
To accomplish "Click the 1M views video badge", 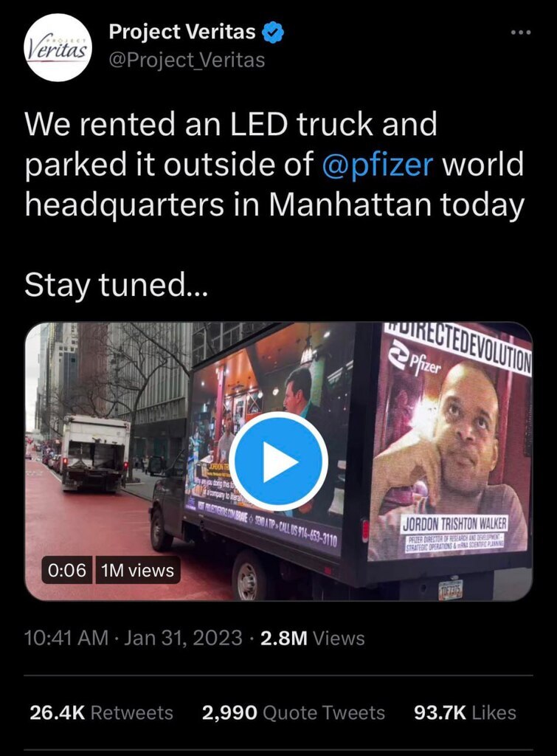I will coord(138,570).
